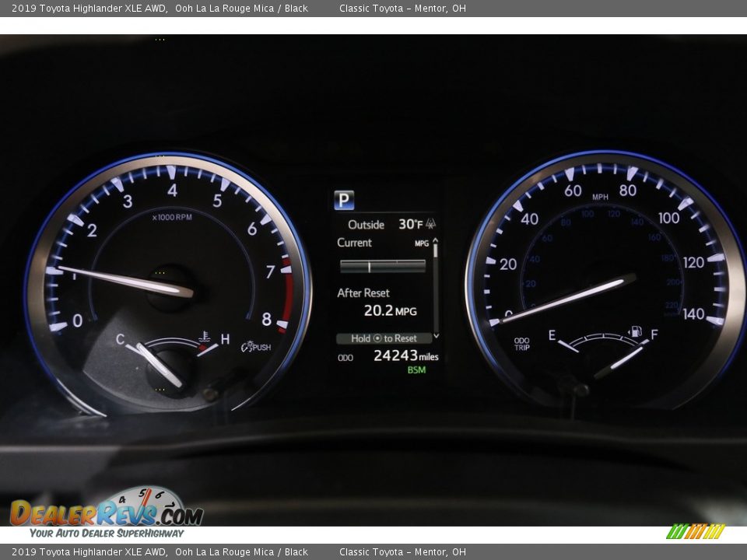
Task: Click the icy road warning icon
Action: [430, 224]
